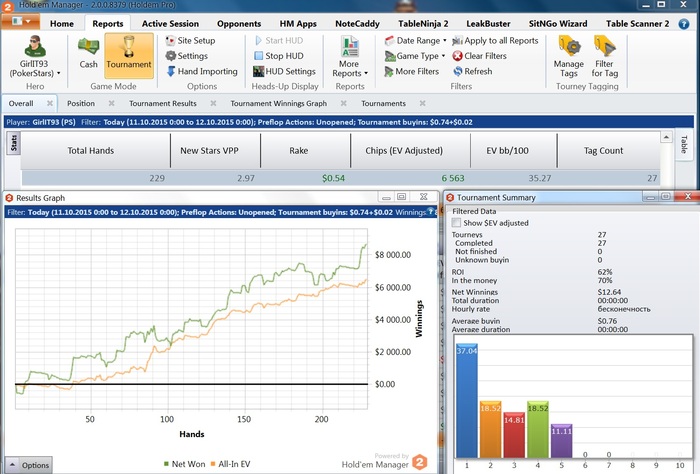700x474 pixels.
Task: Open the LeakBuster tab
Action: pyautogui.click(x=488, y=24)
